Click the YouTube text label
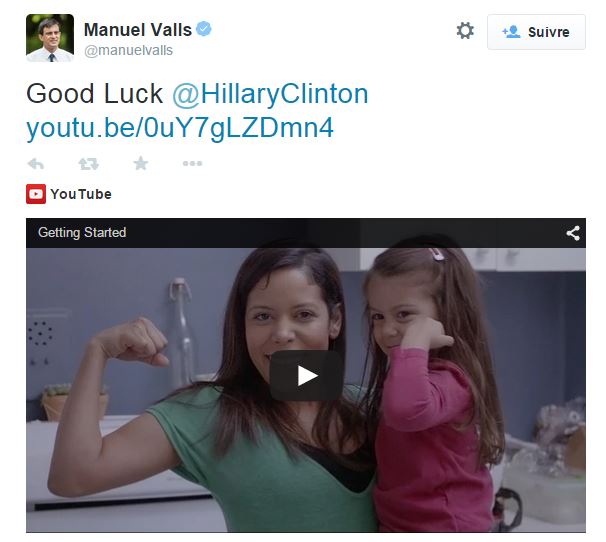Image resolution: width=606 pixels, height=542 pixels. pos(81,194)
